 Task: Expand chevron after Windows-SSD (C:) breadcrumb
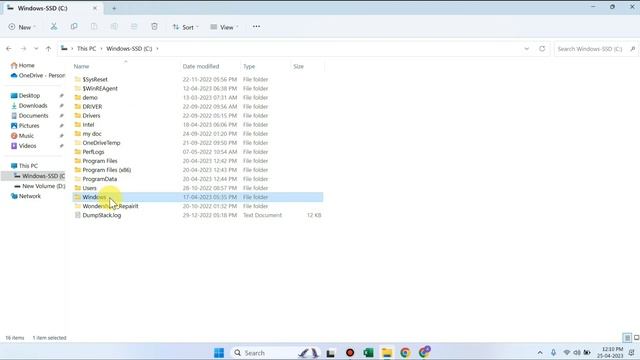coord(158,49)
